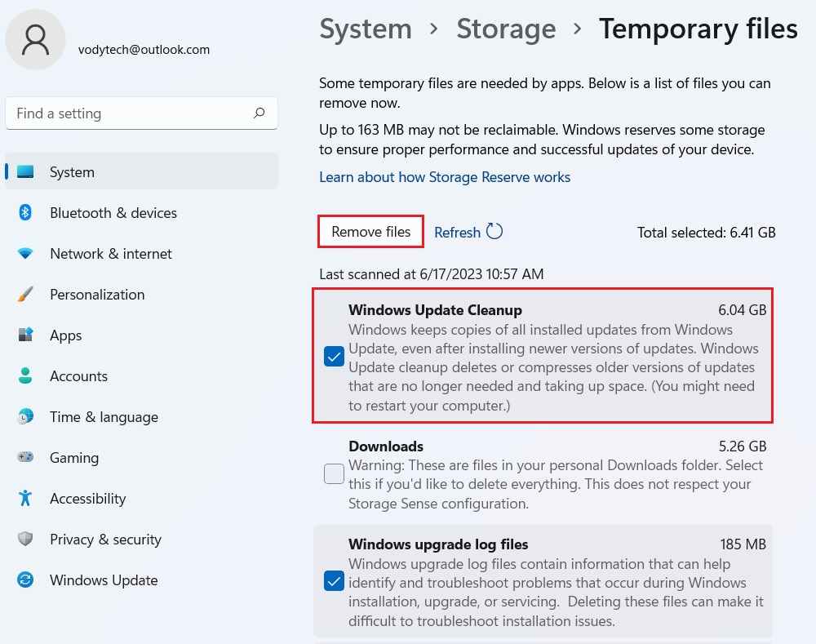Click the Last scanned timestamp text

(432, 274)
